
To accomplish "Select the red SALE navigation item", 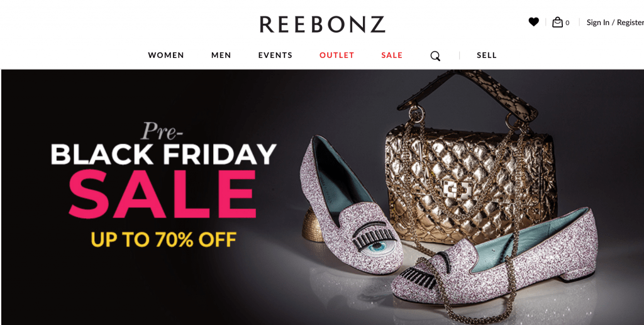I will [392, 55].
